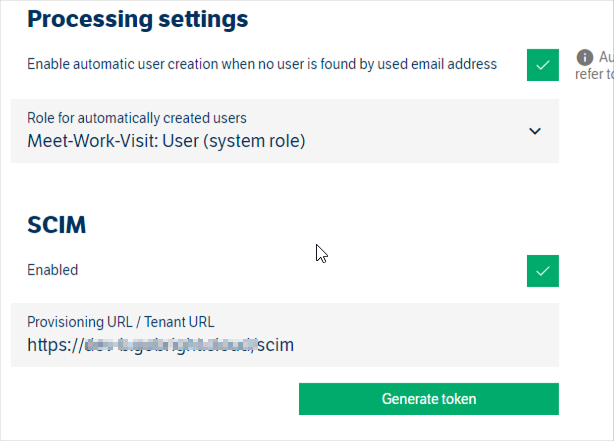Click the 'Provisioning URL / Tenant URL' label

tap(121, 322)
